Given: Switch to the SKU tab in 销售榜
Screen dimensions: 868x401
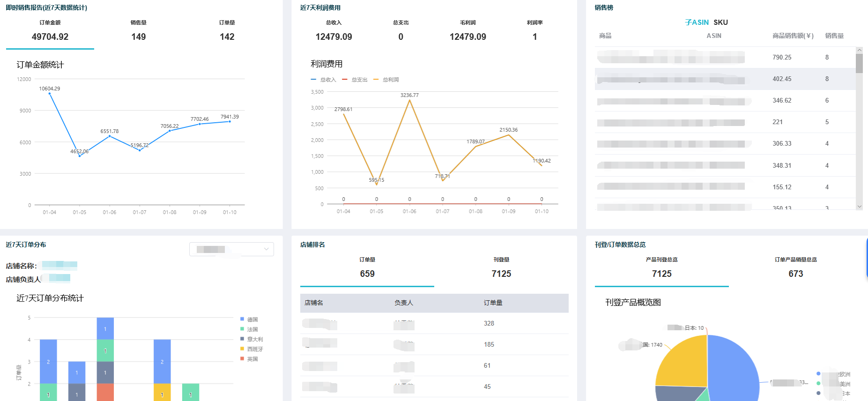Looking at the screenshot, I should pyautogui.click(x=720, y=22).
